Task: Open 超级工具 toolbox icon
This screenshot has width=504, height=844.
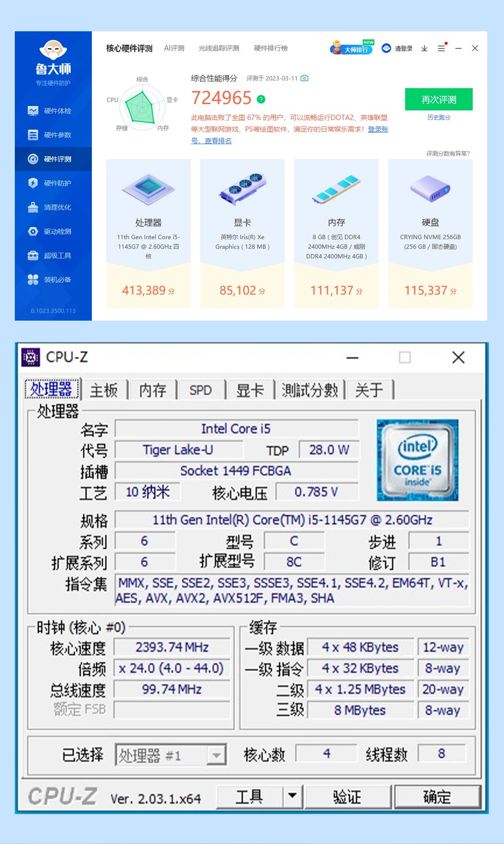Action: (x=33, y=255)
